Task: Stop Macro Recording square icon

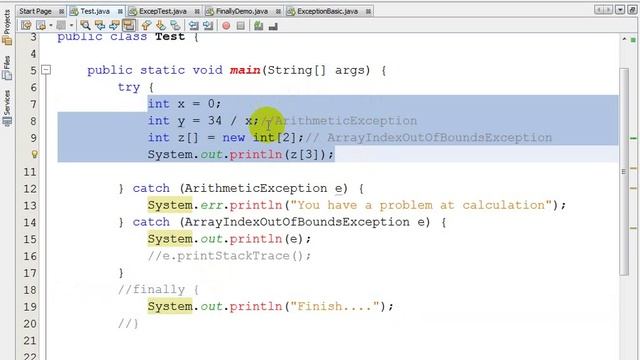Action: click(241, 26)
